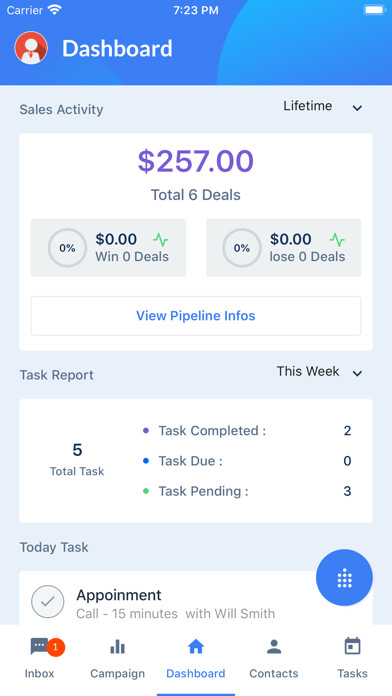Select the Dashboard home icon
392x696 pixels.
[x=196, y=647]
